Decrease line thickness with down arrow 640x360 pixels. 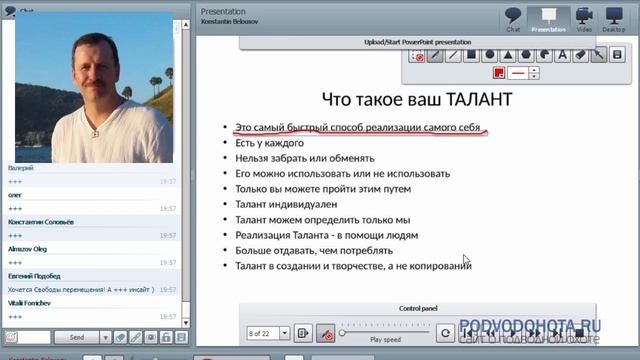point(534,76)
